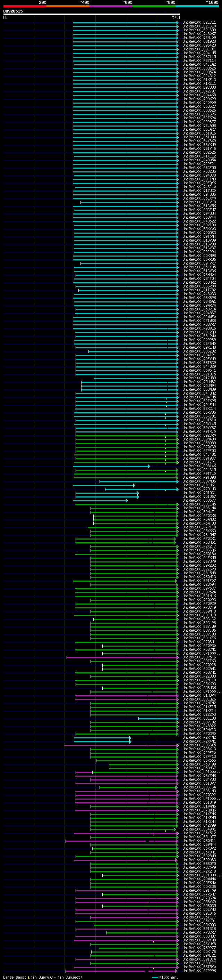Viewport: 222px width, 980px height.
Task: Click the query end position 573
Action: [175, 17]
